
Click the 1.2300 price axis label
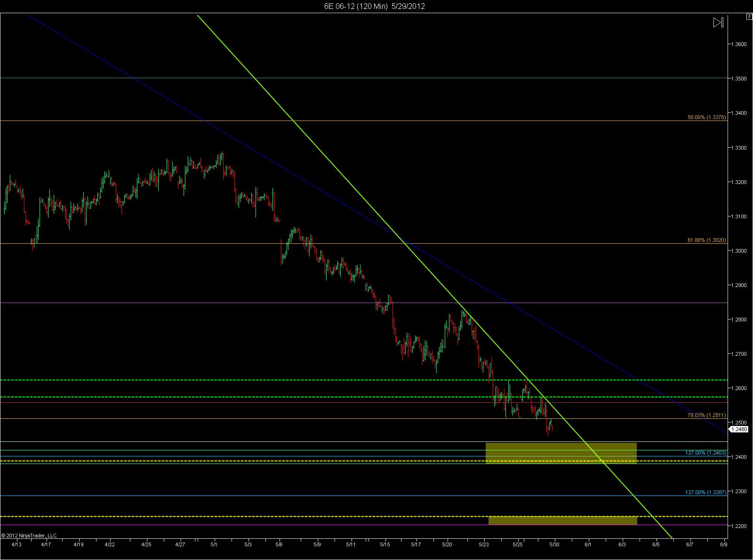tap(738, 491)
